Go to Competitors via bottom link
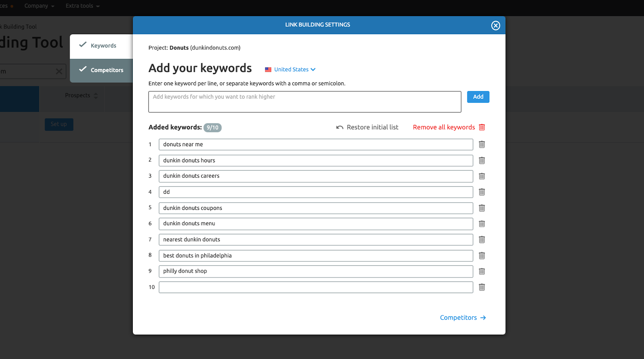This screenshot has width=644, height=359. coord(462,317)
